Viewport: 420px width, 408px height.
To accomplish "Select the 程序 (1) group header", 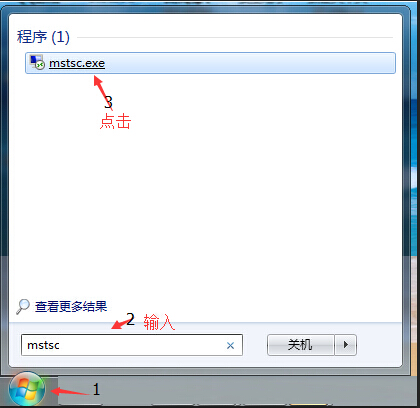I will point(43,37).
